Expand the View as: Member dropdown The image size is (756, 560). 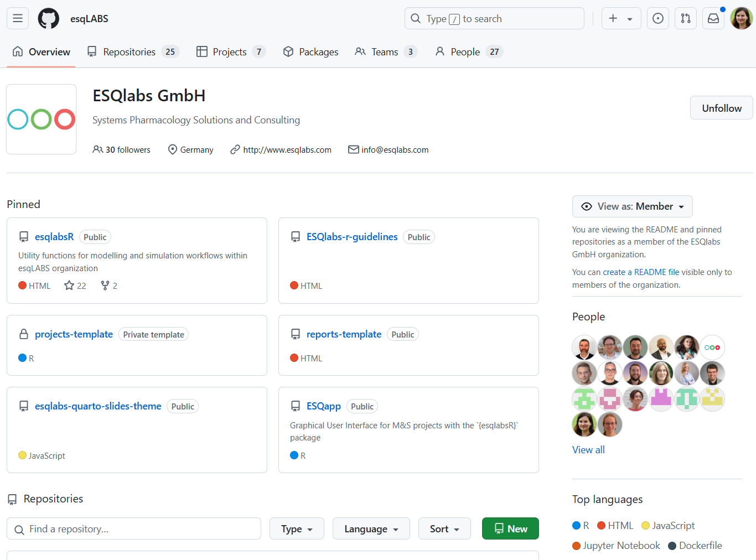tap(633, 206)
